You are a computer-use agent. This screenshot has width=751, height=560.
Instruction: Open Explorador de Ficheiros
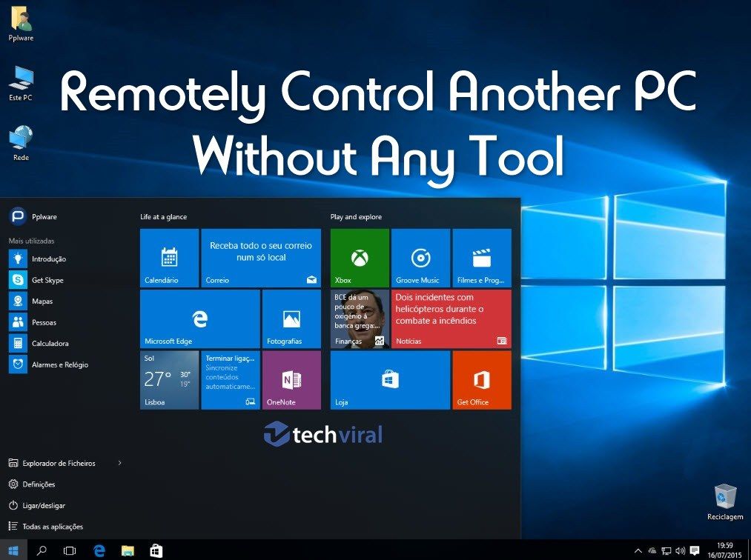click(x=52, y=463)
